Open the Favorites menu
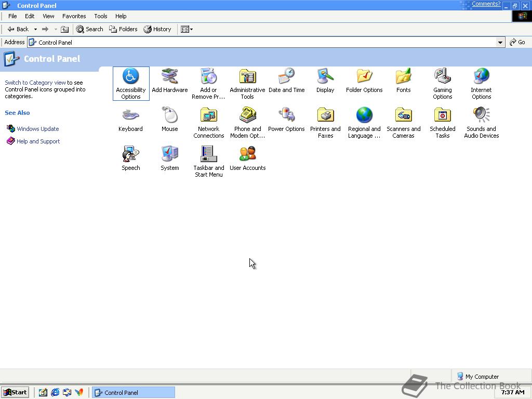The width and height of the screenshot is (532, 399). pos(74,16)
